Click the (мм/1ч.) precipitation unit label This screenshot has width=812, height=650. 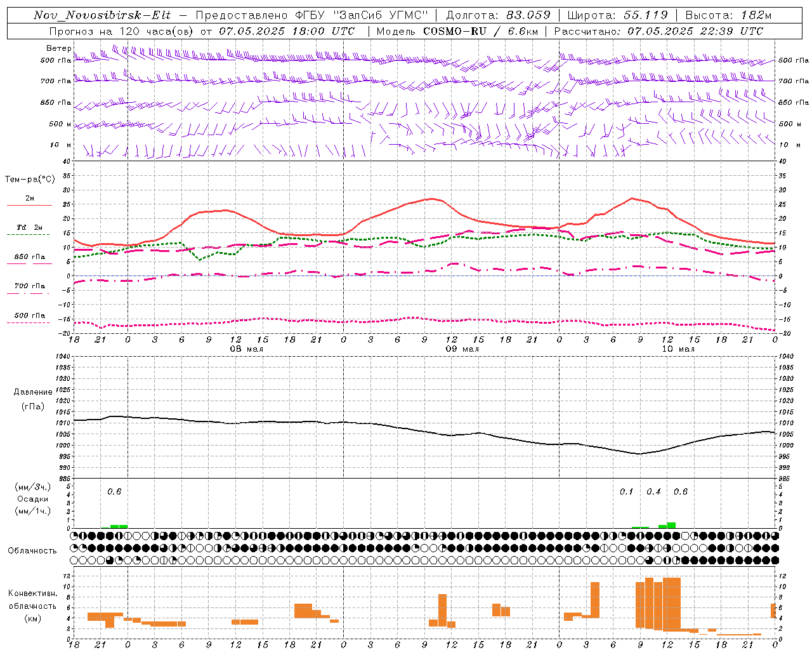coord(33,511)
